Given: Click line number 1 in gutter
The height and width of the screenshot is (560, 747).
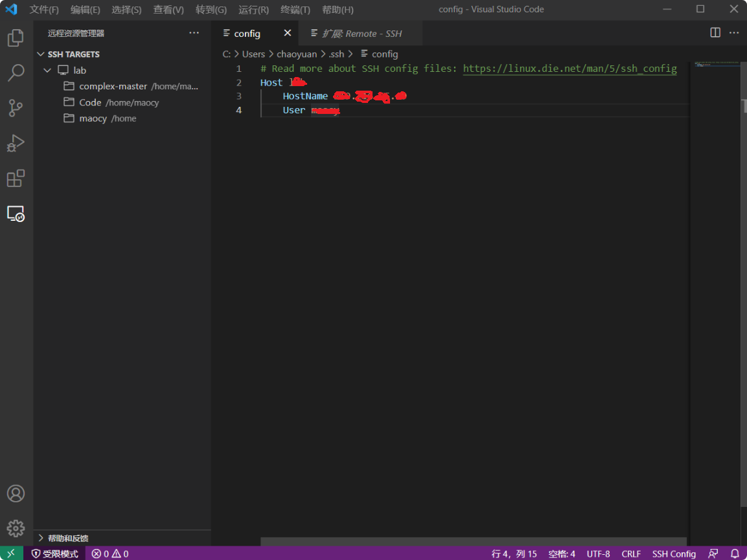Looking at the screenshot, I should pyautogui.click(x=238, y=69).
